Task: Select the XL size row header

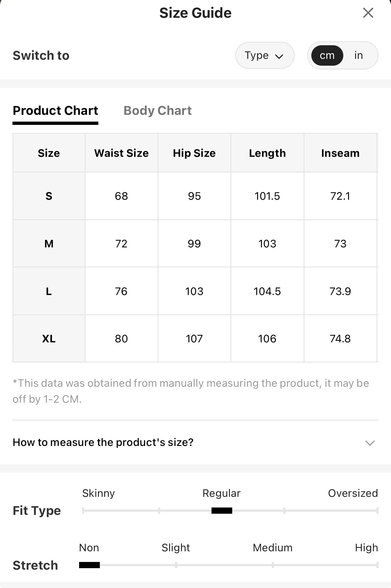Action: point(49,339)
